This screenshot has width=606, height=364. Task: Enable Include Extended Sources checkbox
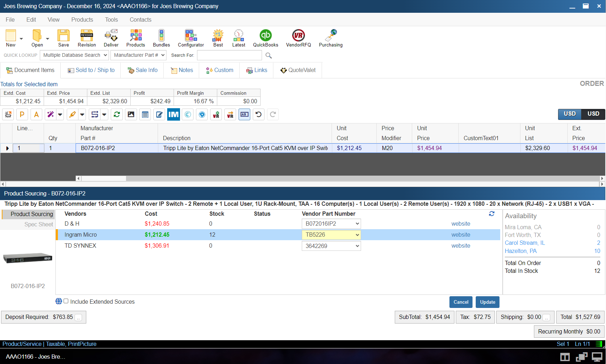click(66, 301)
